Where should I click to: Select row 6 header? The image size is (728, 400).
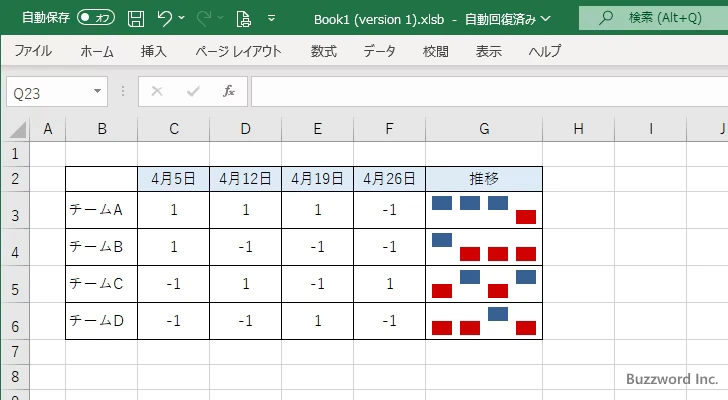click(15, 321)
